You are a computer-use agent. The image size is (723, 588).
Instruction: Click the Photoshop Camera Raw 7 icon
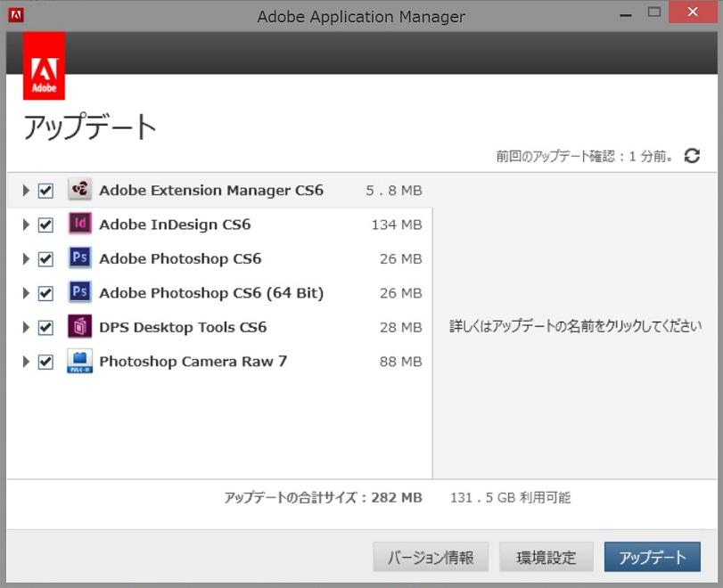point(80,361)
